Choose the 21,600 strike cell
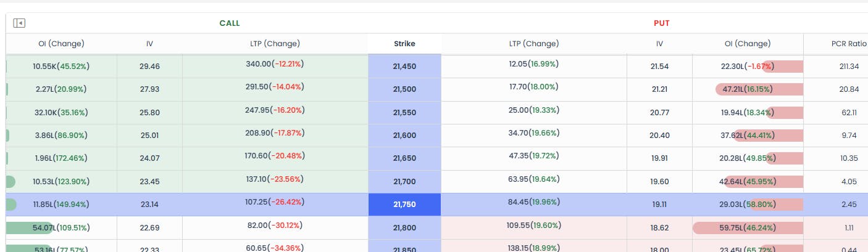 click(404, 136)
